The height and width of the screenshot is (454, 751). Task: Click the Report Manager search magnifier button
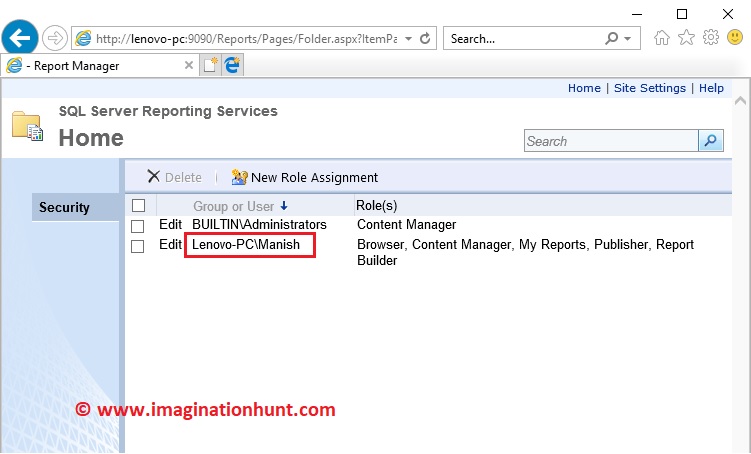[711, 140]
